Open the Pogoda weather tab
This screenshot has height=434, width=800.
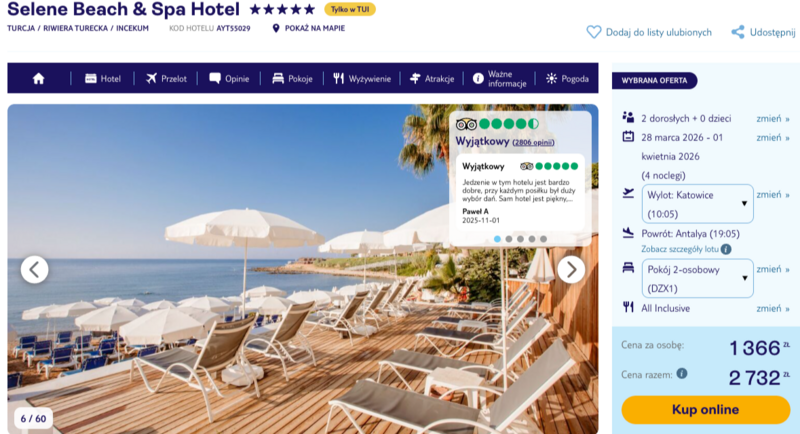tap(567, 79)
